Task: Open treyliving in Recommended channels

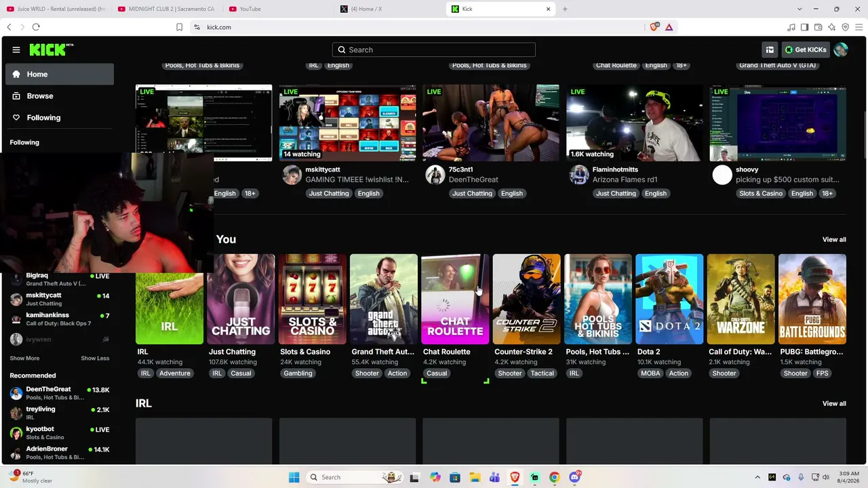Action: [60, 413]
